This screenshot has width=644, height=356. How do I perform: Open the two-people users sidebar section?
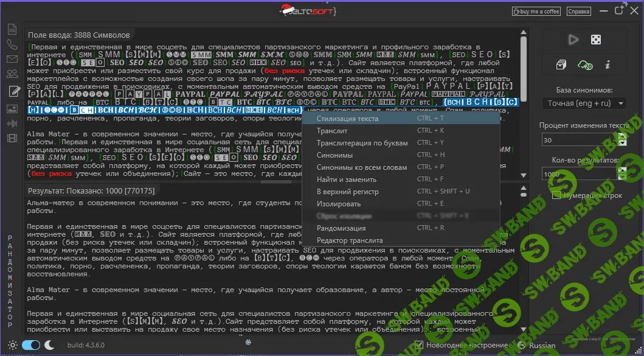[x=12, y=74]
